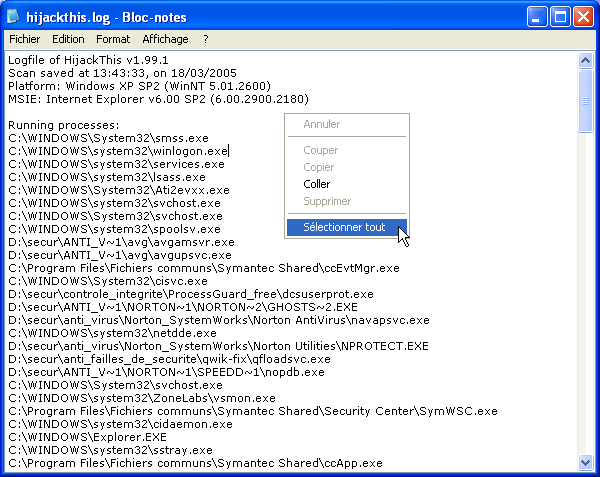Choose Coller in the context menu
The height and width of the screenshot is (477, 600).
click(x=347, y=184)
